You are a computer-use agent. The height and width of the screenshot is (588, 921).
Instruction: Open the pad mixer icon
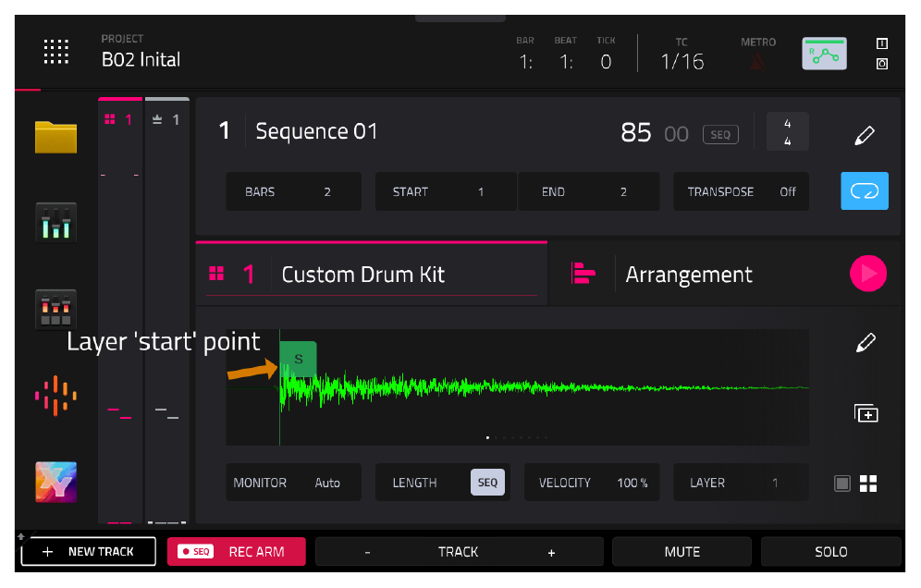point(55,309)
